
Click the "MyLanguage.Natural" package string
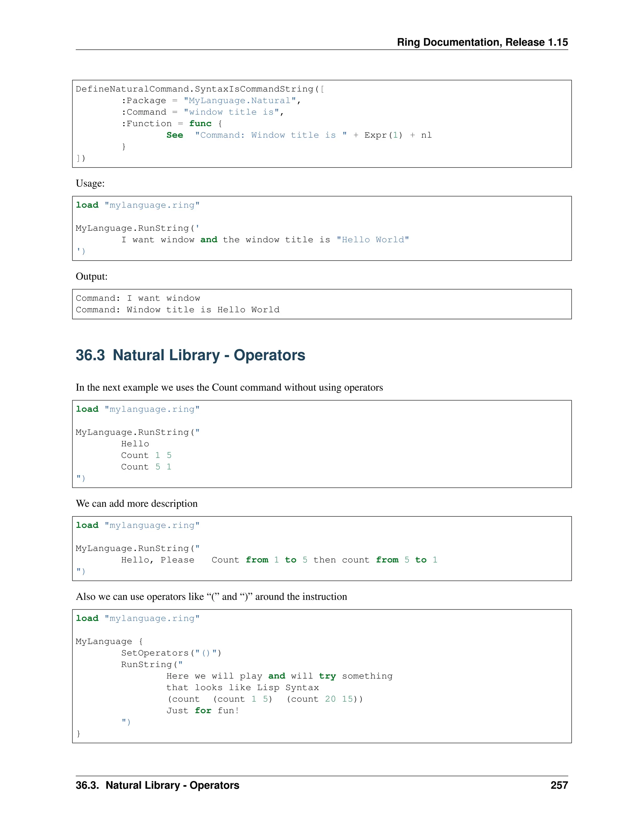[240, 101]
